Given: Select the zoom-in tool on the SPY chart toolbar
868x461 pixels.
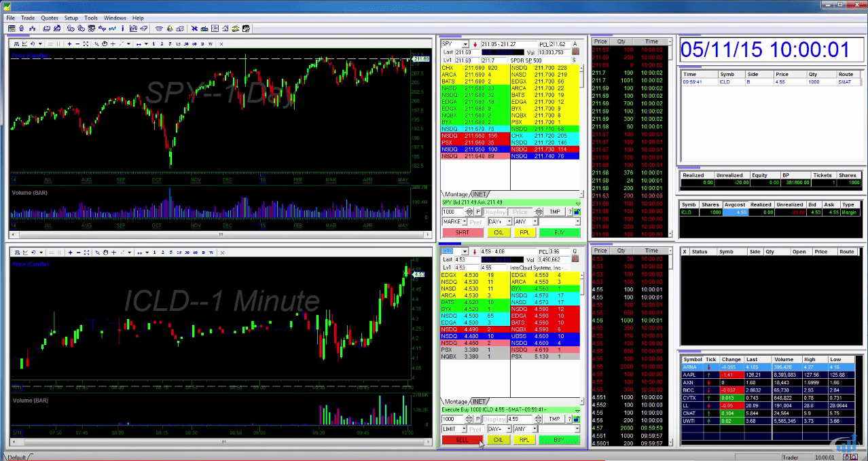Looking at the screenshot, I should 69,44.
